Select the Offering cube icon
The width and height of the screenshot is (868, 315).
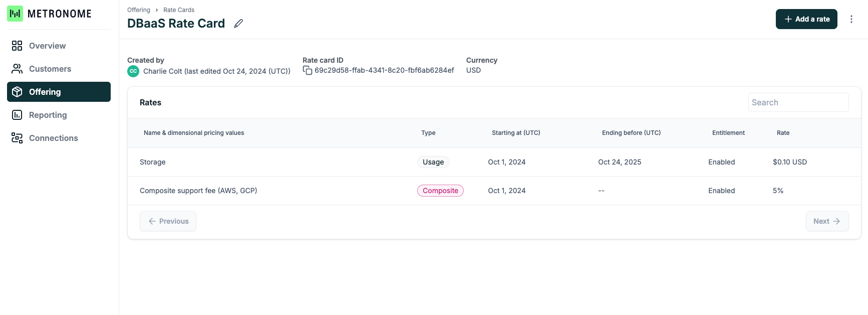click(17, 92)
